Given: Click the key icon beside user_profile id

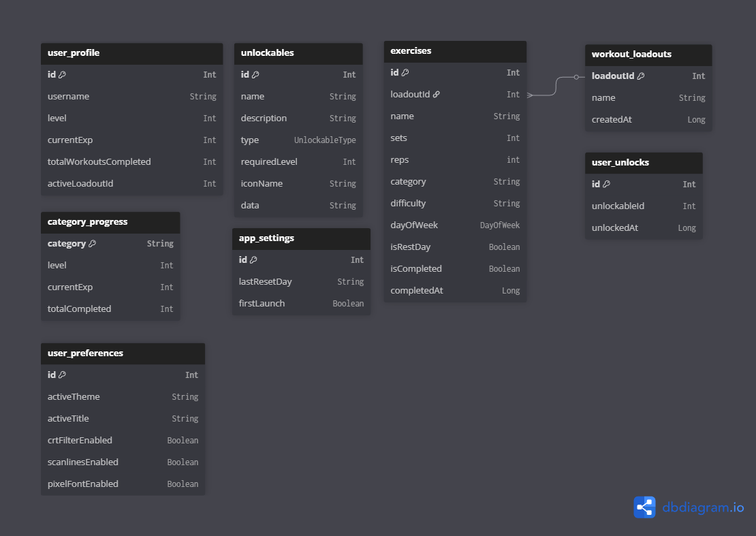Looking at the screenshot, I should [x=62, y=75].
